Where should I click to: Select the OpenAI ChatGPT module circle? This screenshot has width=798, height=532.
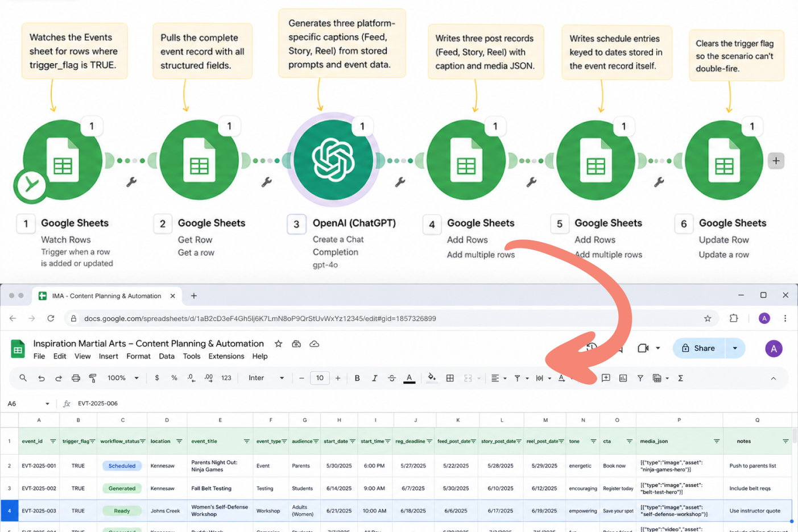[333, 160]
